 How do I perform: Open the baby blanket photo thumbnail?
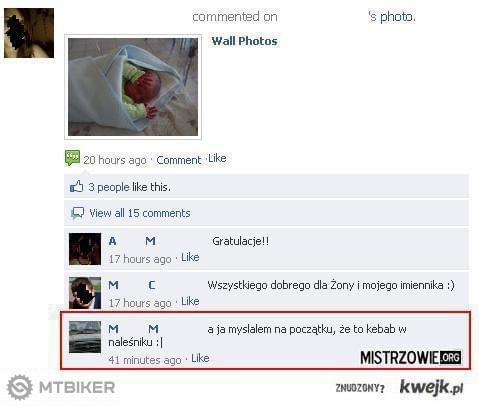[133, 87]
